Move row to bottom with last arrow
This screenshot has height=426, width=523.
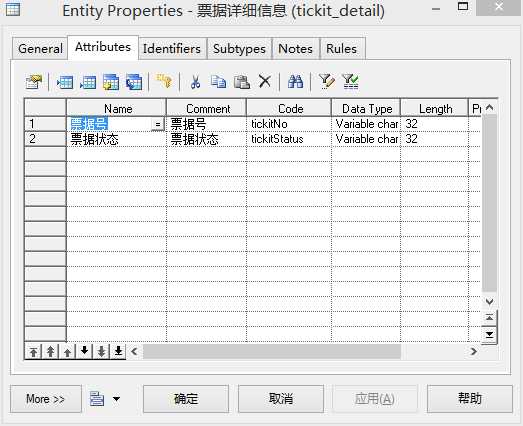click(x=118, y=351)
